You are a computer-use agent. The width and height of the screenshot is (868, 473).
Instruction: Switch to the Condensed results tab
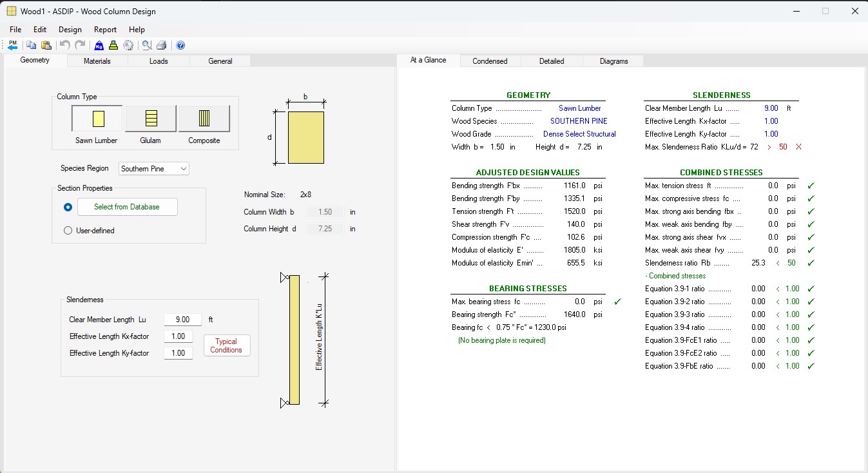click(x=490, y=61)
